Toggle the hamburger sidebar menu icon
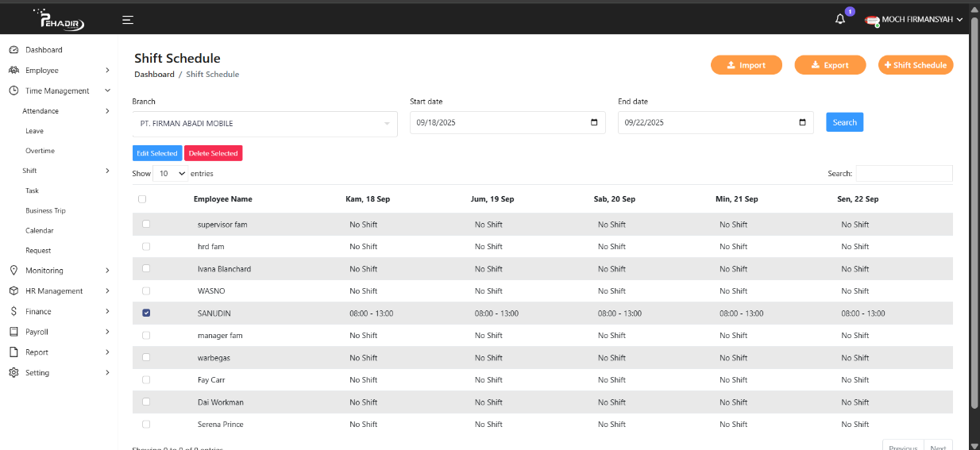Screen dimensions: 980x450 coord(128,20)
